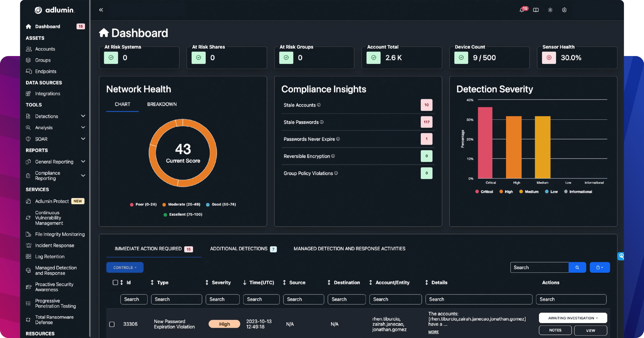Select the checkbox on detection row 33306
Image resolution: width=644 pixels, height=338 pixels.
(112, 324)
